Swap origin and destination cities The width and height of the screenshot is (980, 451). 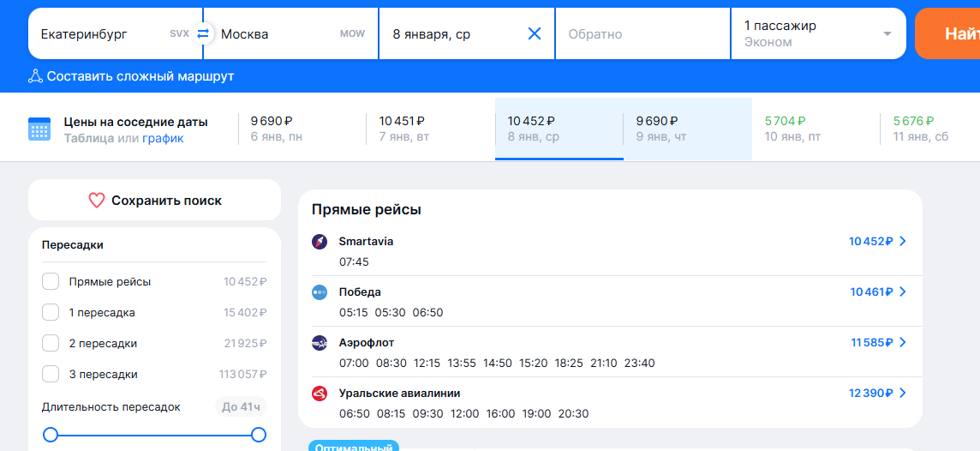click(203, 33)
